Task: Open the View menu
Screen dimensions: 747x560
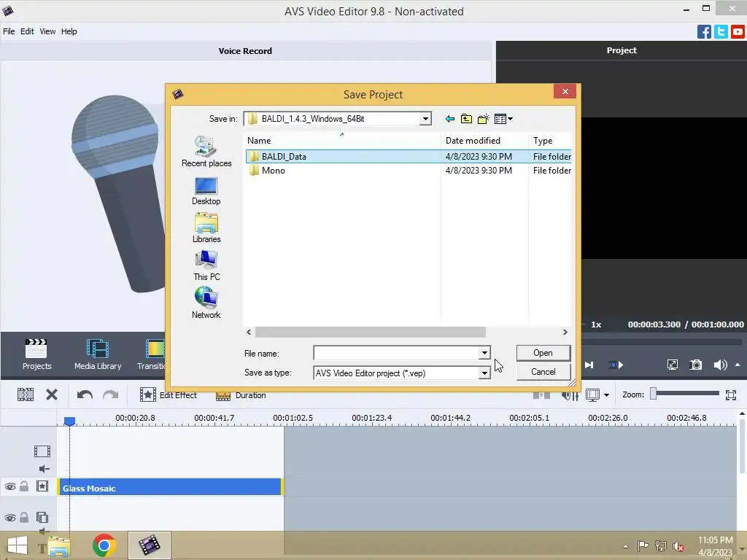Action: coord(47,31)
